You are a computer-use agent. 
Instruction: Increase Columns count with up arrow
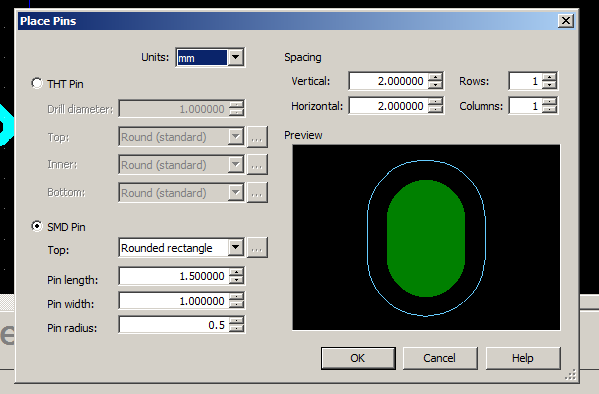(x=550, y=102)
